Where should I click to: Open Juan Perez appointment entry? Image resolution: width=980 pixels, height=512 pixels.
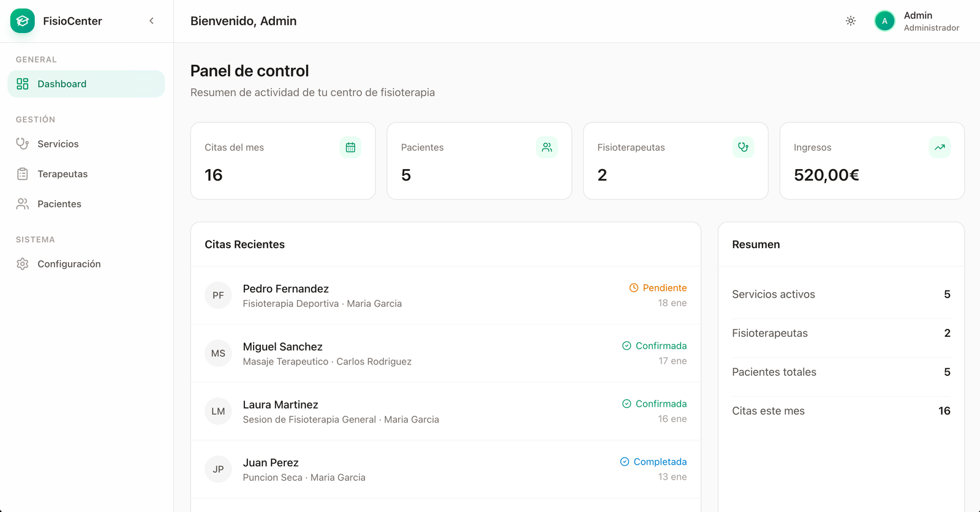(271, 463)
